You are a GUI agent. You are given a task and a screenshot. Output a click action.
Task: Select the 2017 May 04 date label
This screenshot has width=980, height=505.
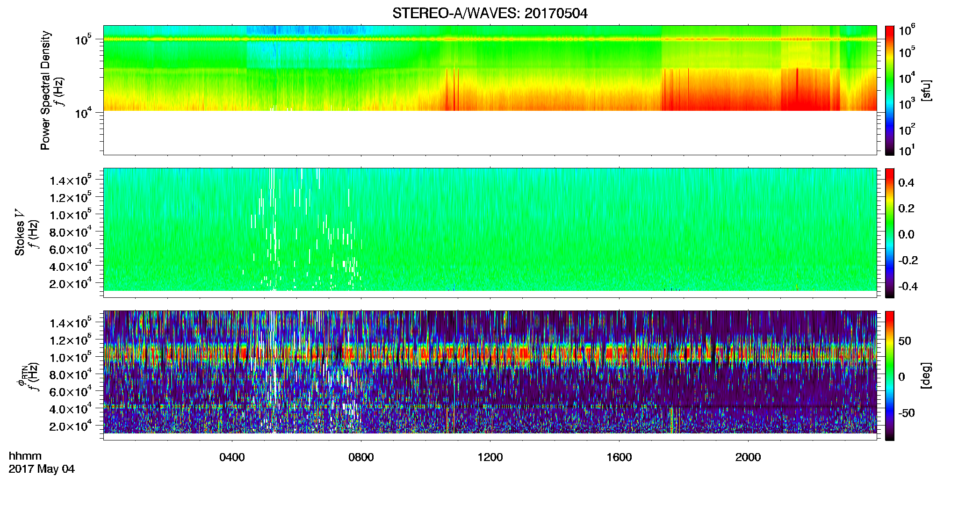point(42,469)
